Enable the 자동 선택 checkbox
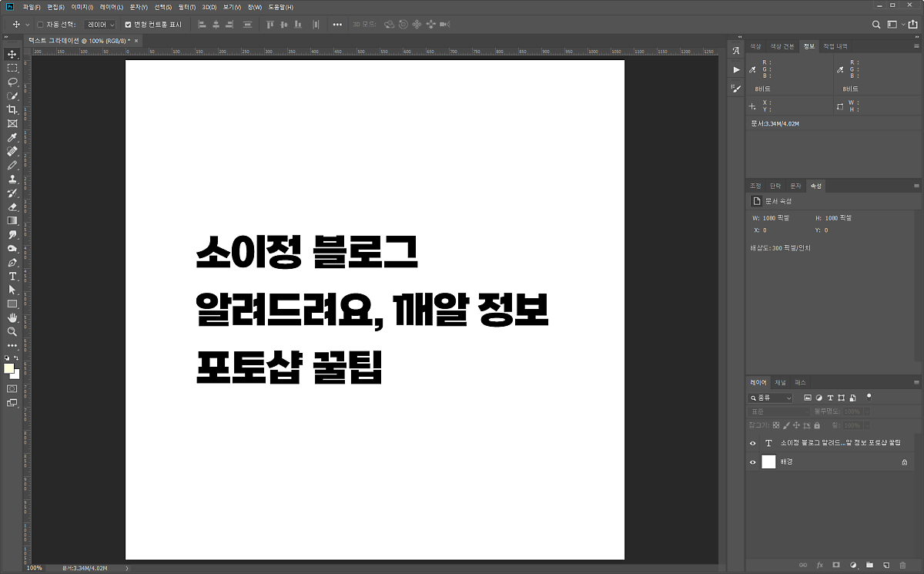 tap(40, 25)
